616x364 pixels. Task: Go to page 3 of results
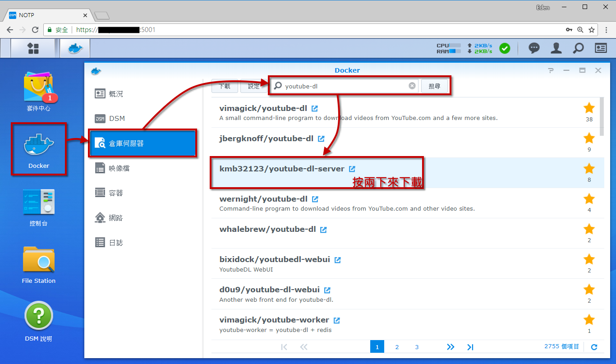[x=417, y=347]
